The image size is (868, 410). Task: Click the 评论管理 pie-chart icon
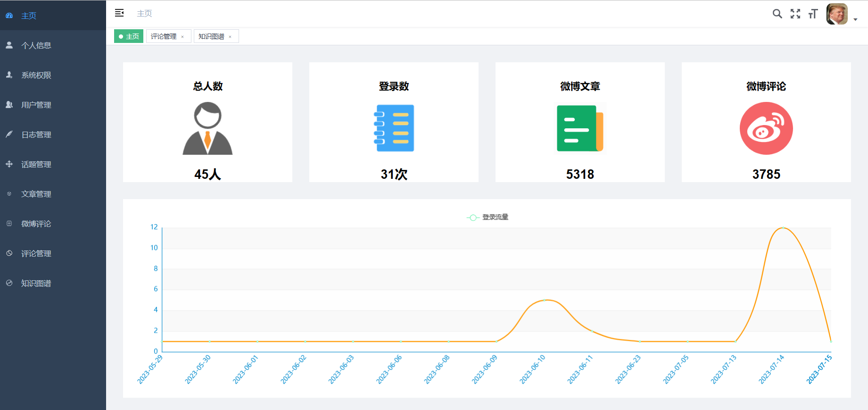coord(9,253)
